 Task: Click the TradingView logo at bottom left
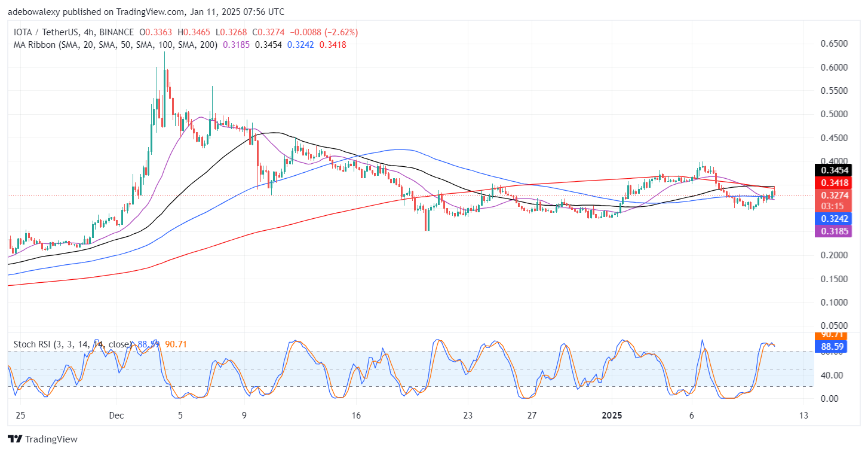tap(42, 439)
